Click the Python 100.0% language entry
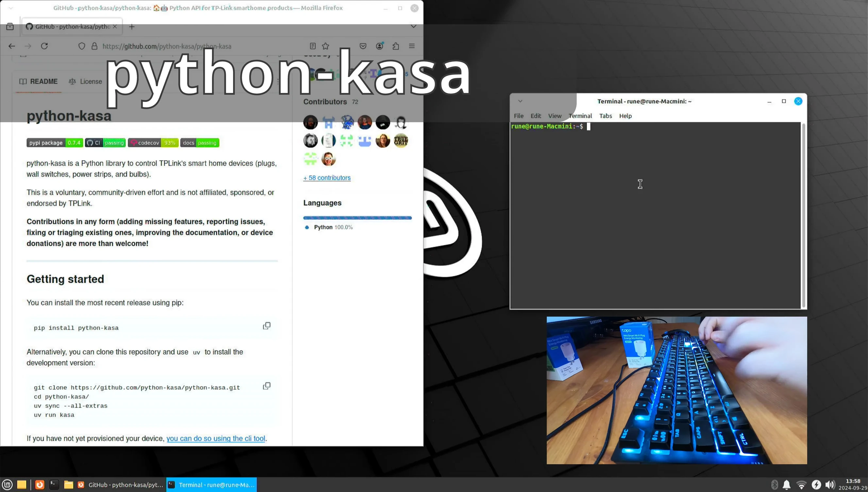The image size is (868, 492). pos(329,227)
